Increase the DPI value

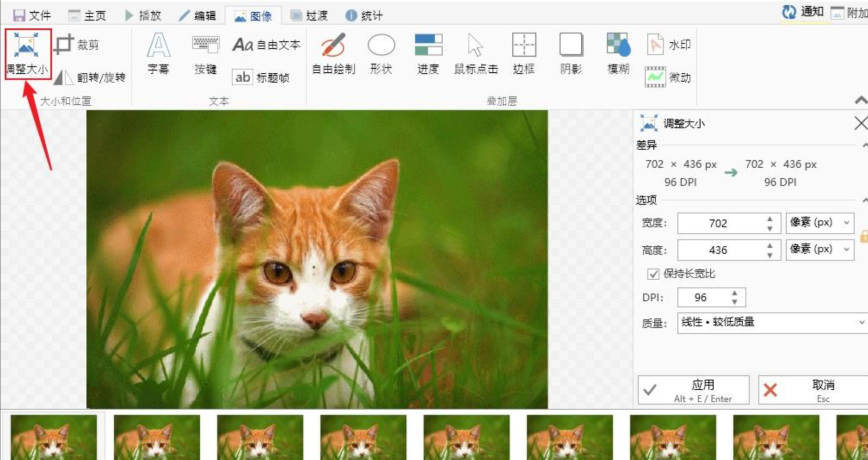pyautogui.click(x=735, y=293)
